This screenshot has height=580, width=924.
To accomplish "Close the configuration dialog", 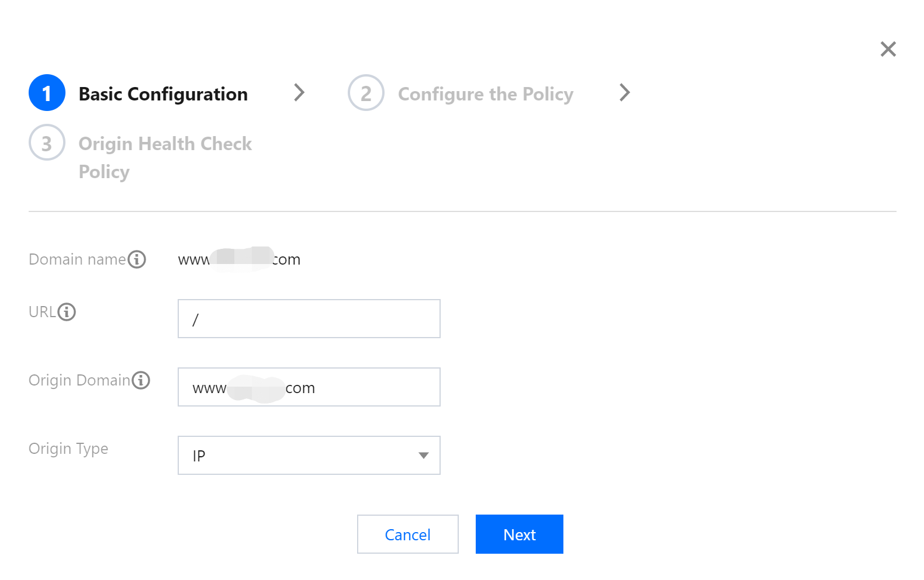I will 888,49.
